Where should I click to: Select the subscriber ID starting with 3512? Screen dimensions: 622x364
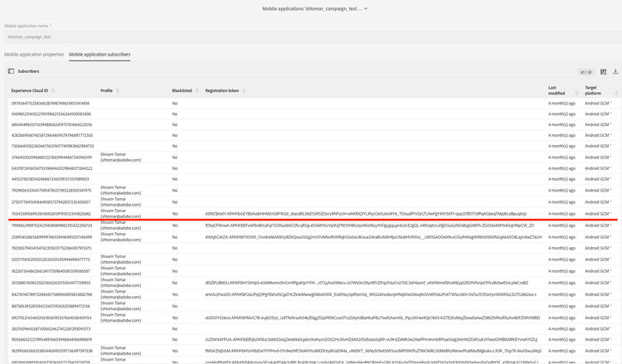(x=51, y=283)
